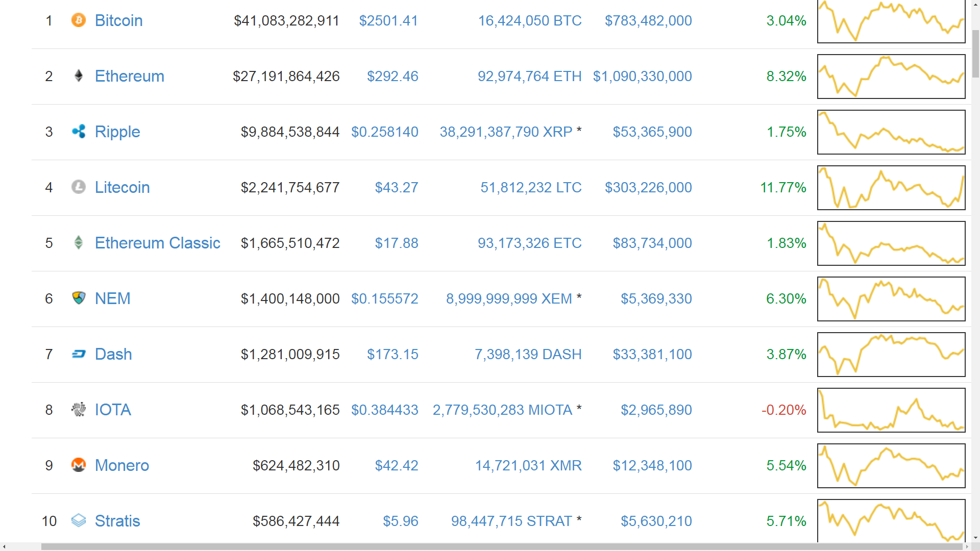Click the Ripple blue logo icon
This screenshot has height=551, width=980.
coord(78,132)
